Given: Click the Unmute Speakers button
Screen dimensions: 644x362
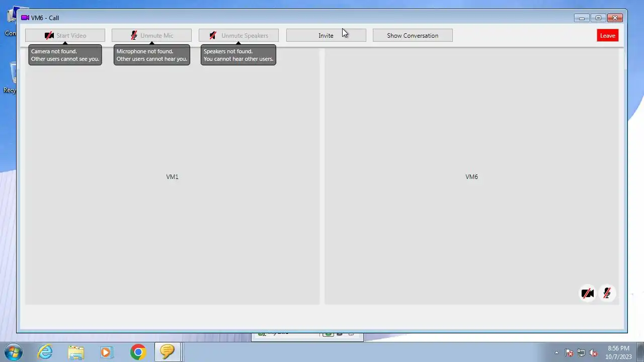Looking at the screenshot, I should (x=238, y=36).
